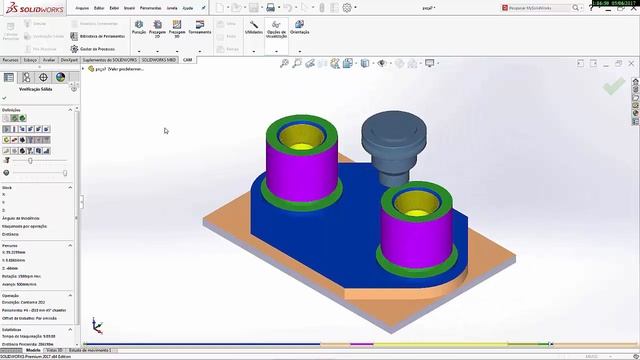640x360 pixels.
Task: Open the Fresagem 3D milling tool
Action: tap(177, 29)
